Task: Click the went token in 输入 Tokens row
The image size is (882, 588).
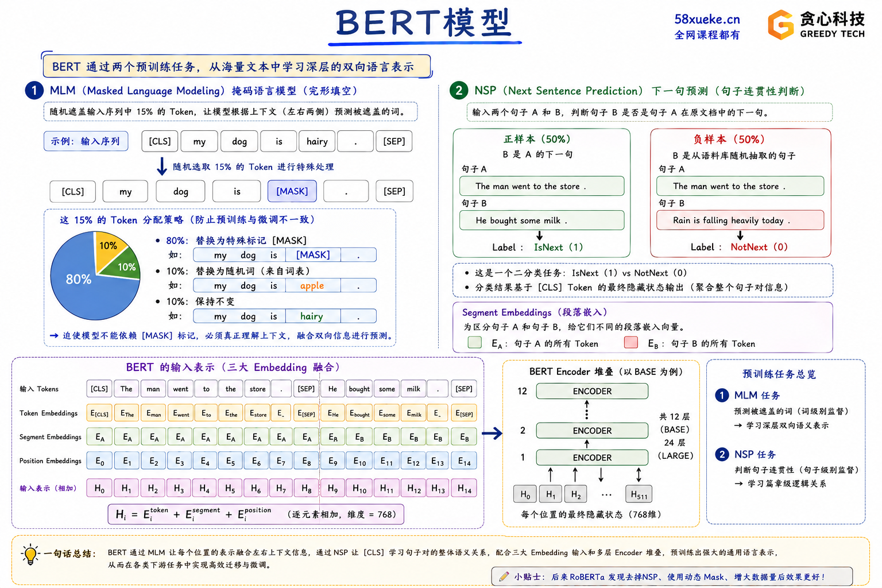Action: 180,389
